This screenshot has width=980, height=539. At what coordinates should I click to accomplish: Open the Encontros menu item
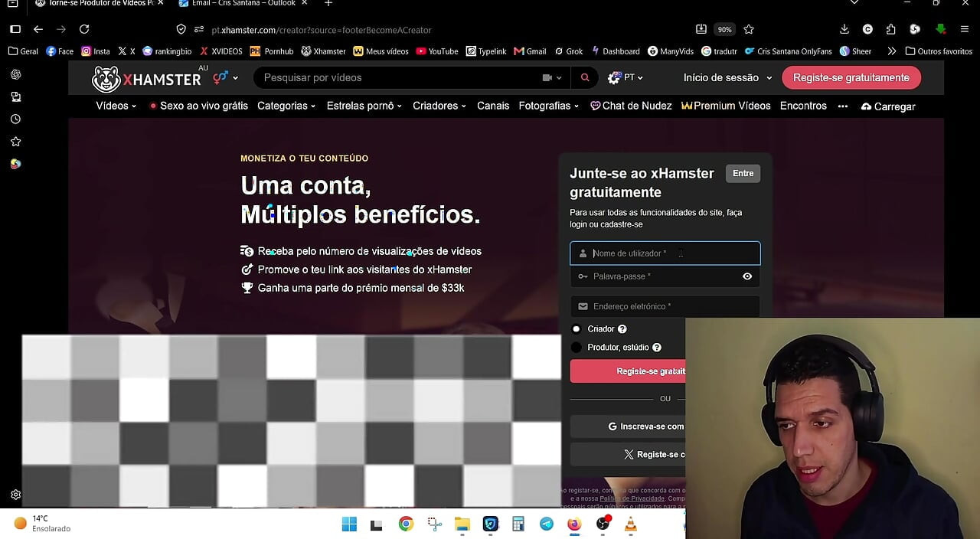(803, 106)
